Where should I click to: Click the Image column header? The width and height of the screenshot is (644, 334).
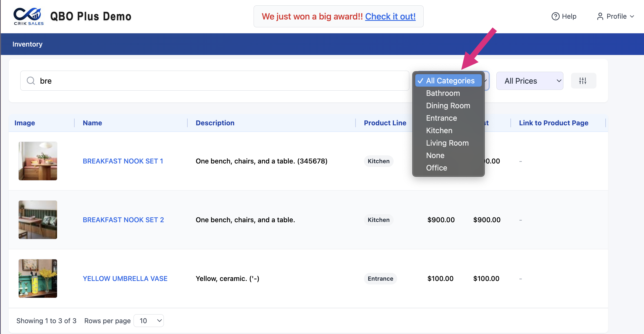pos(25,123)
